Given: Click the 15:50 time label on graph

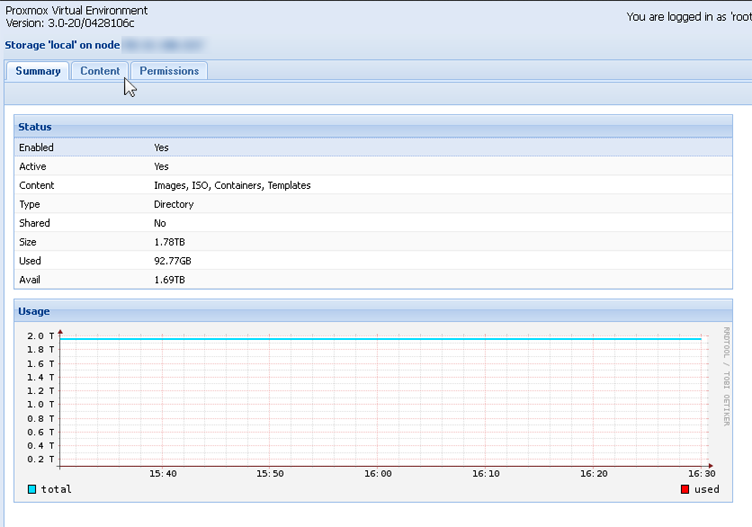Looking at the screenshot, I should (270, 474).
